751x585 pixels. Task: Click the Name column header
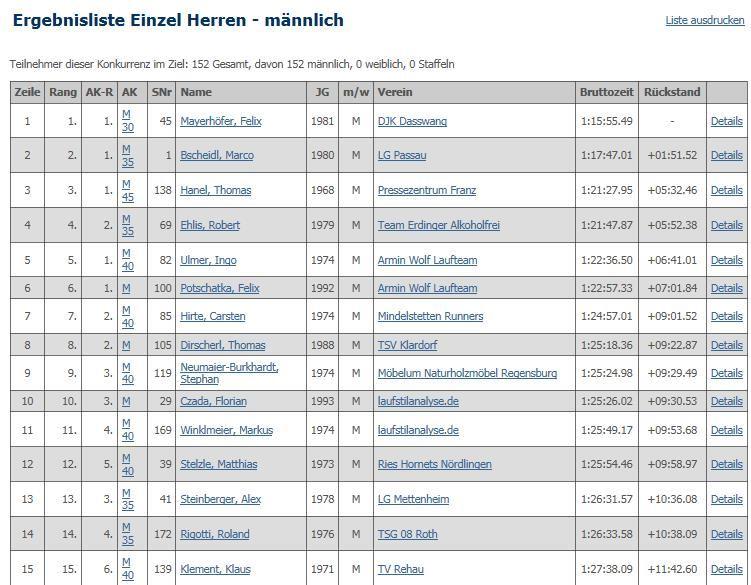pyautogui.click(x=196, y=92)
